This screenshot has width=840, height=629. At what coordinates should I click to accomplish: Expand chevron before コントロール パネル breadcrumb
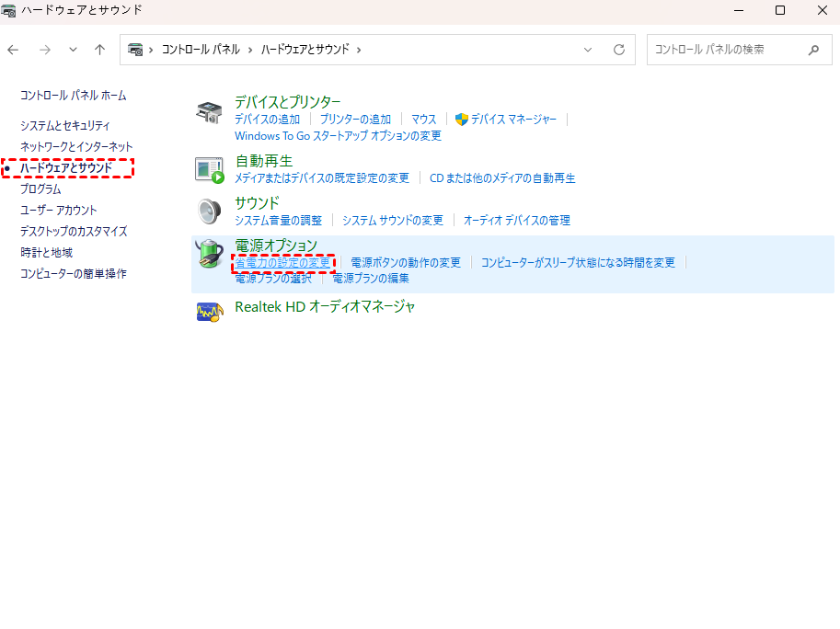[x=151, y=50]
